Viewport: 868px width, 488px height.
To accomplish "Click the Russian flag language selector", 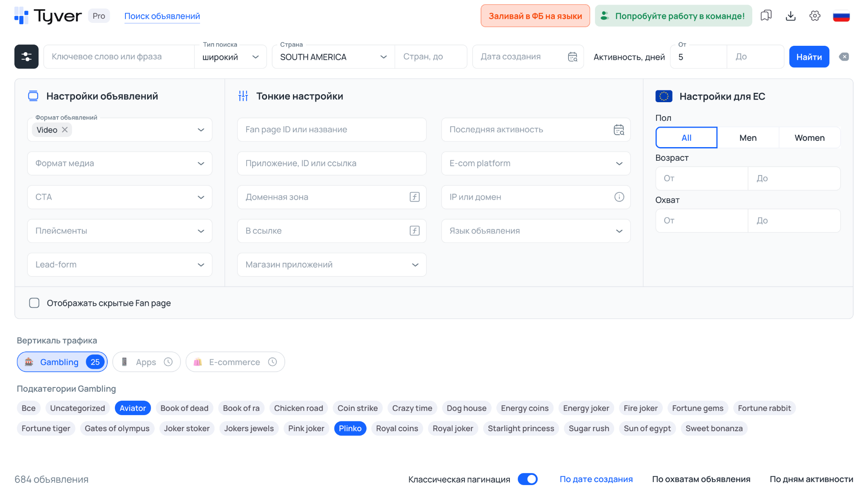I will (x=842, y=16).
